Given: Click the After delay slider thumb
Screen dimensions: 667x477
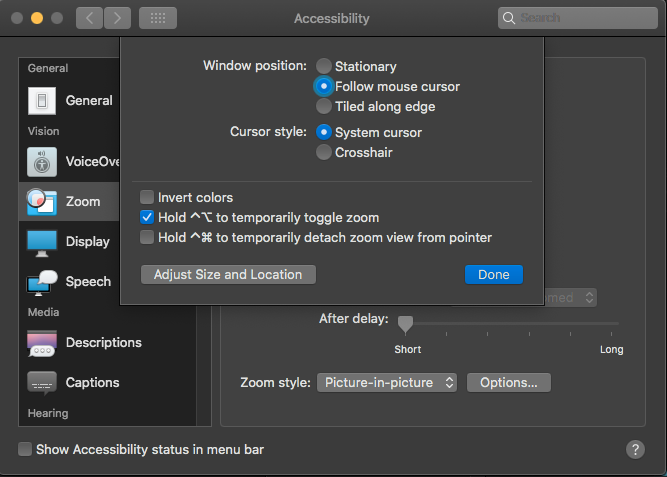Looking at the screenshot, I should click(x=405, y=323).
